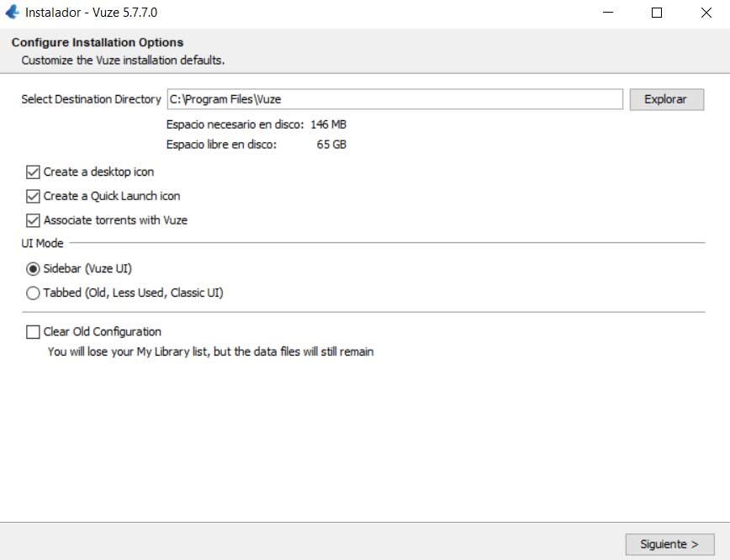Click "Espacio necesario en disco:" label
730x560 pixels.
[235, 124]
